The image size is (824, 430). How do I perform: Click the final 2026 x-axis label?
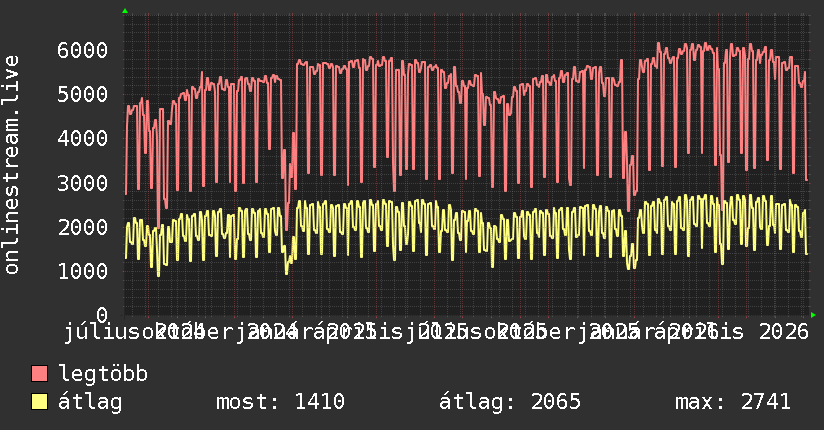pos(784,332)
